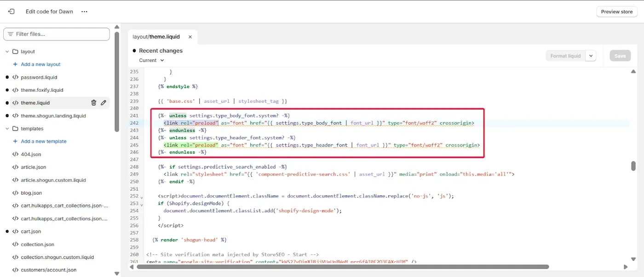The width and height of the screenshot is (644, 277).
Task: Click the code icon beside 404.json
Action: (15, 154)
